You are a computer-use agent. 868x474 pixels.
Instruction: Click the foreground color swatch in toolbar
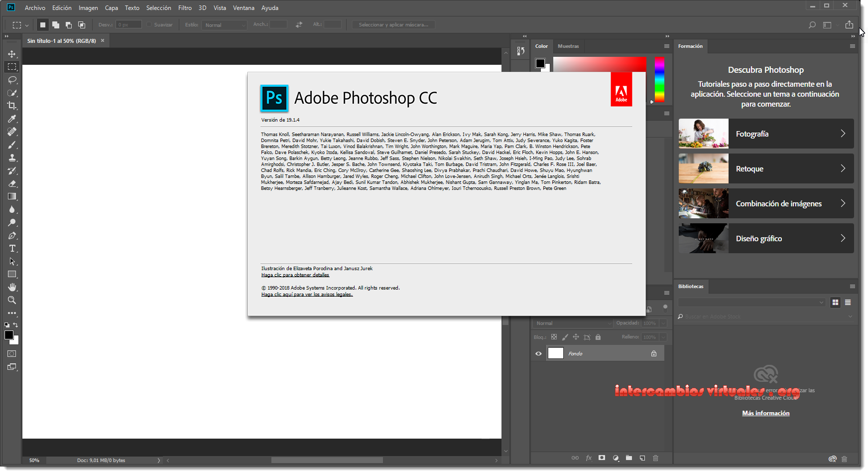[x=8, y=335]
